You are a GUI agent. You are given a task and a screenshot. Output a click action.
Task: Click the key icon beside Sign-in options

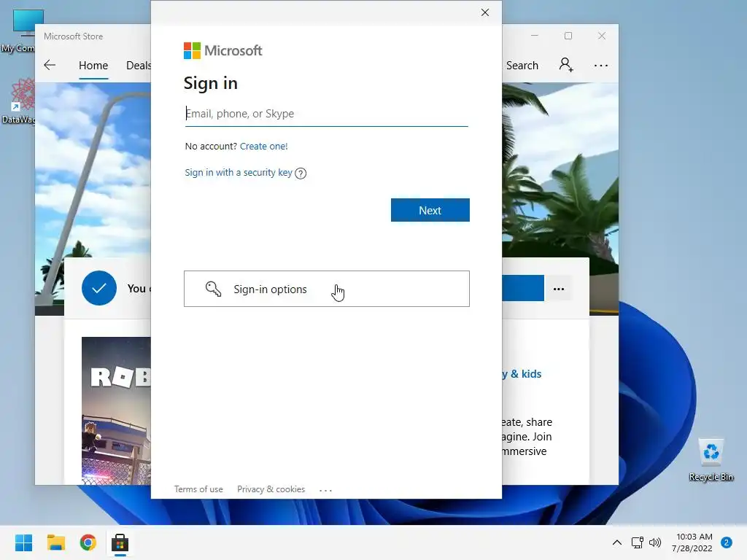coord(213,289)
